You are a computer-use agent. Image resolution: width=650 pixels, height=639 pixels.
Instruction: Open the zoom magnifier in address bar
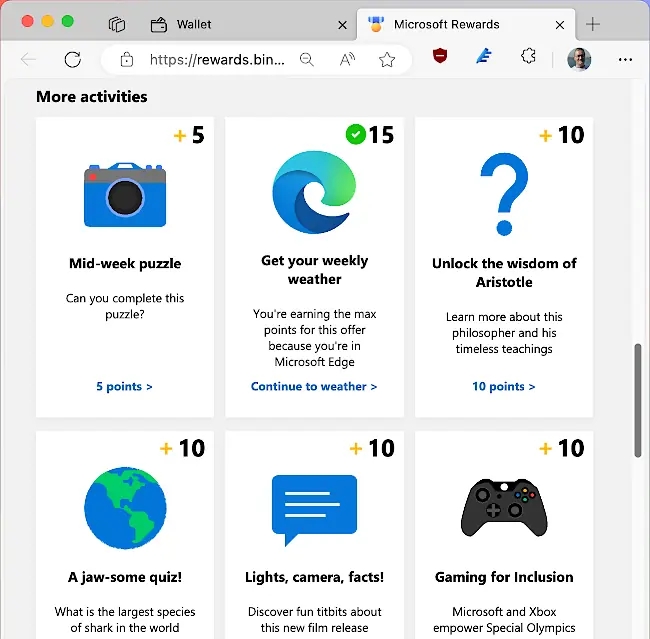[x=307, y=60]
